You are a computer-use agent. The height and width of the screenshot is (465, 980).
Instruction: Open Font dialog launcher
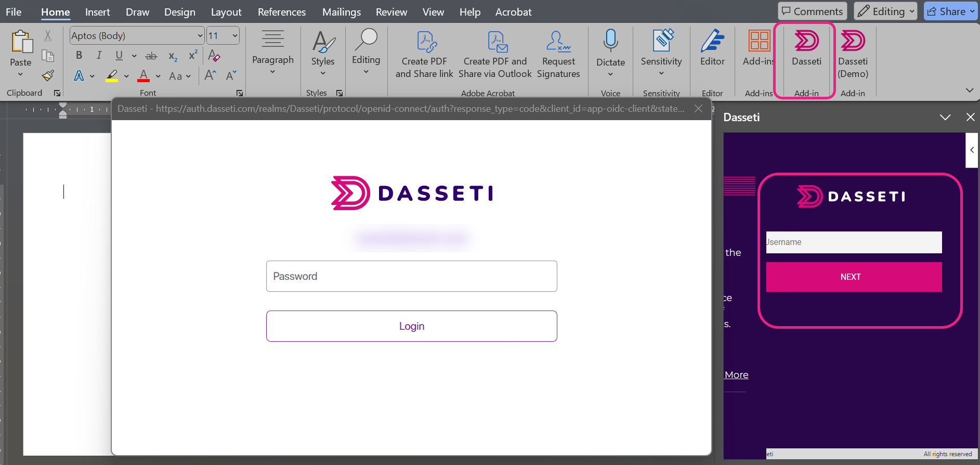point(240,93)
